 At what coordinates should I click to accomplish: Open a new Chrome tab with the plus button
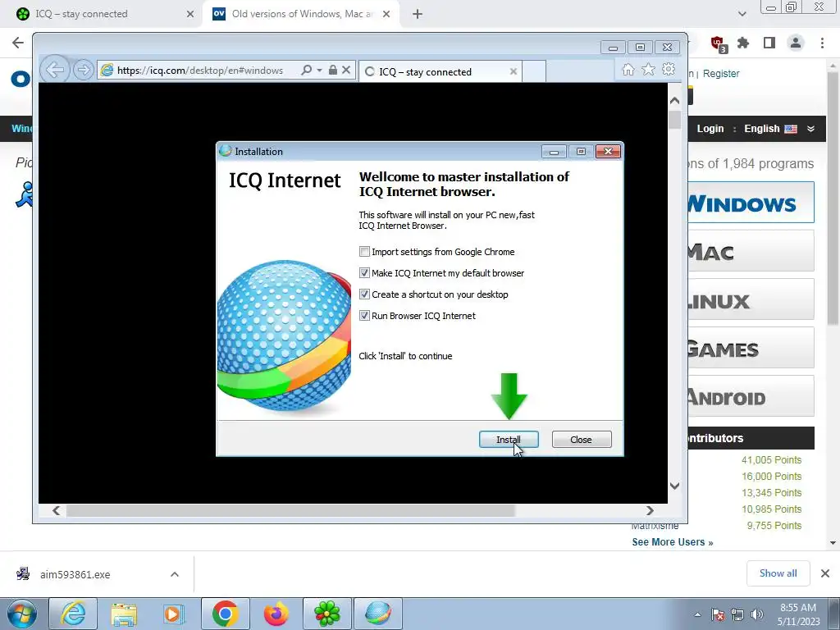(x=418, y=14)
